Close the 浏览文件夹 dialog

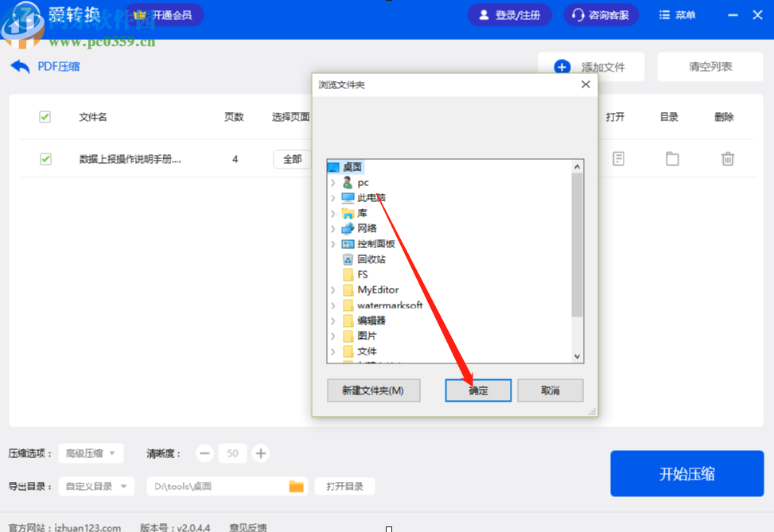pyautogui.click(x=585, y=84)
